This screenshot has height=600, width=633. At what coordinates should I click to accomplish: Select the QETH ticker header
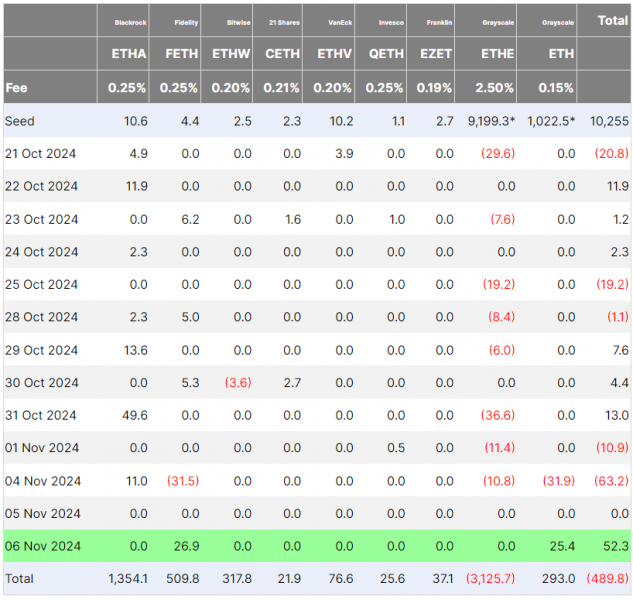[x=386, y=54]
